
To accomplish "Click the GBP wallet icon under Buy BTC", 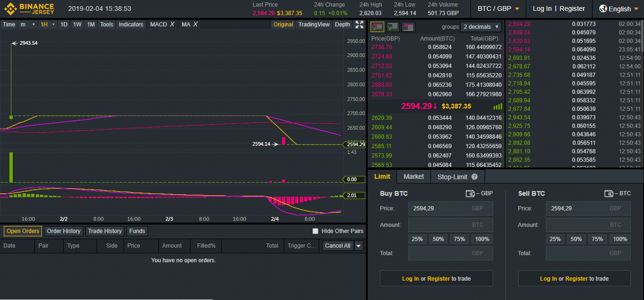I will 470,193.
